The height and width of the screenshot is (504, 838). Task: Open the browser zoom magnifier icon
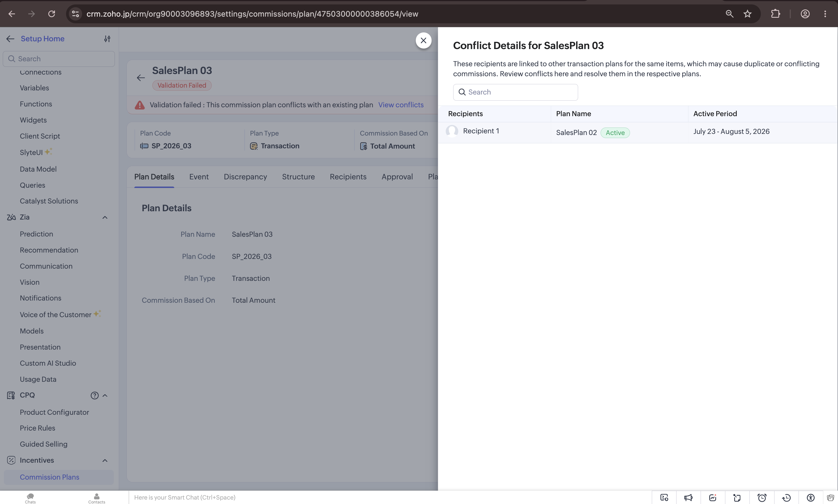(x=729, y=14)
